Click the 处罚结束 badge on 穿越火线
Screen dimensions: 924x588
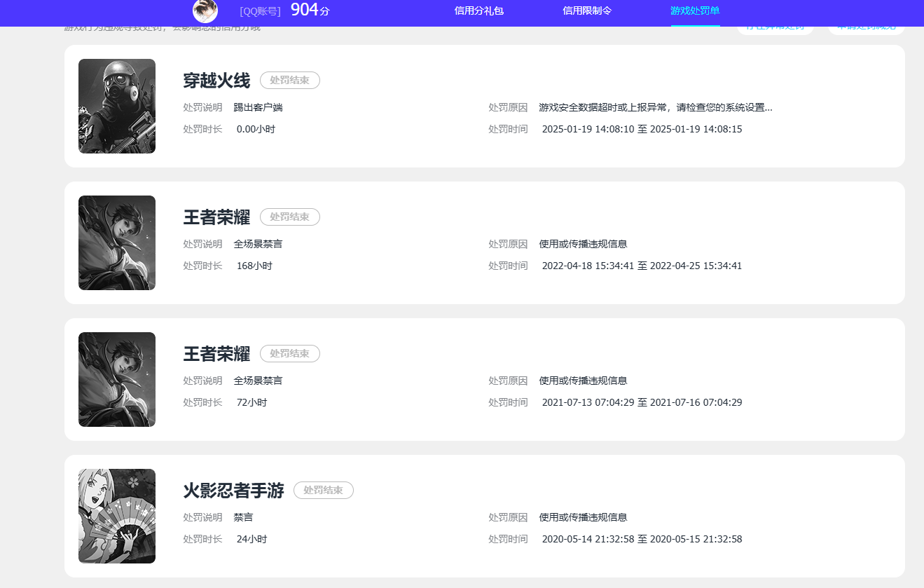289,80
